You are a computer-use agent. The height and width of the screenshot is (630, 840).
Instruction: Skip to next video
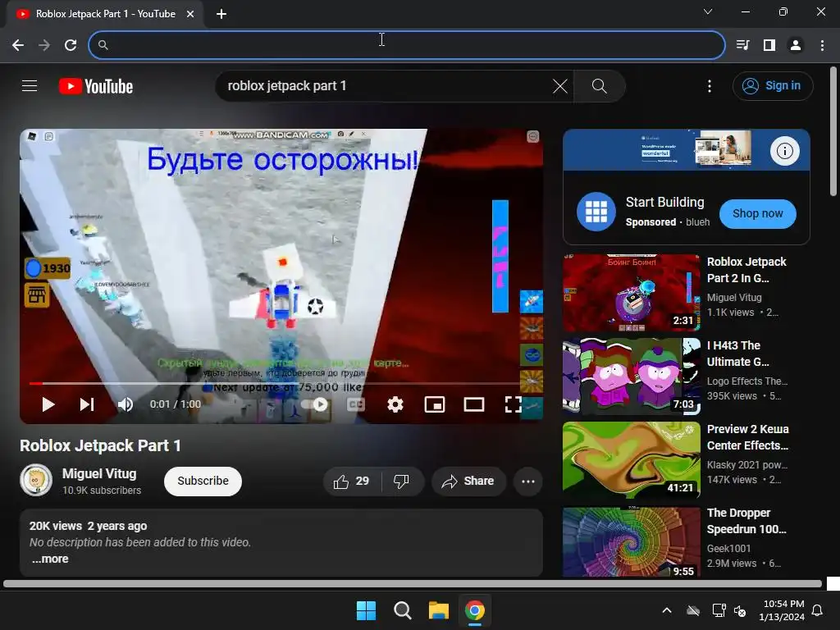(x=87, y=404)
